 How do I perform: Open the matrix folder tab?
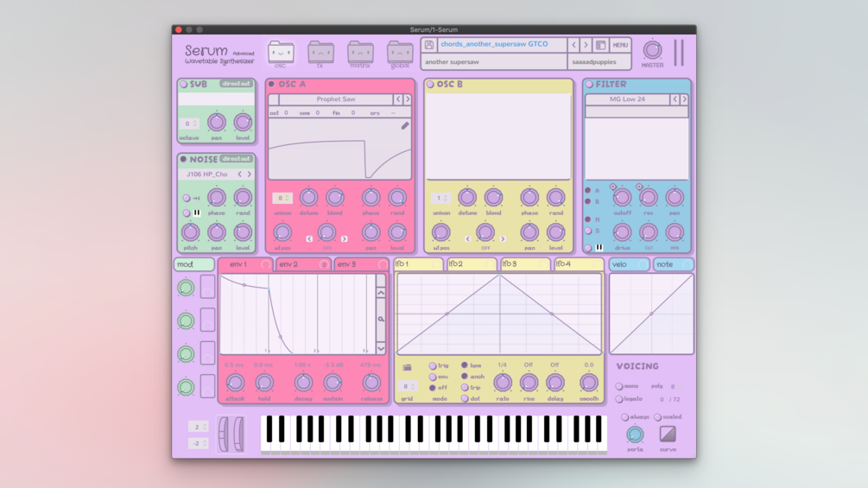point(360,53)
